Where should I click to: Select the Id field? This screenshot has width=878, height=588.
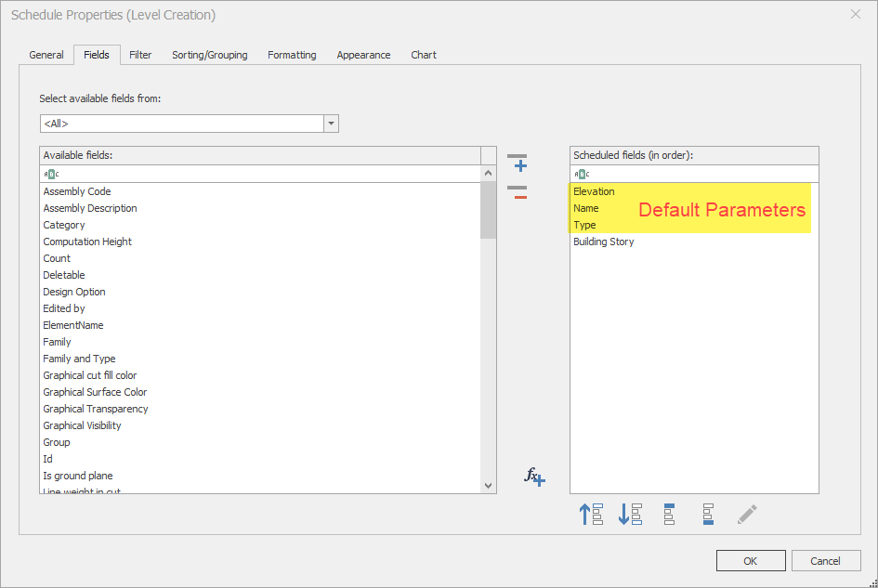tap(260, 459)
